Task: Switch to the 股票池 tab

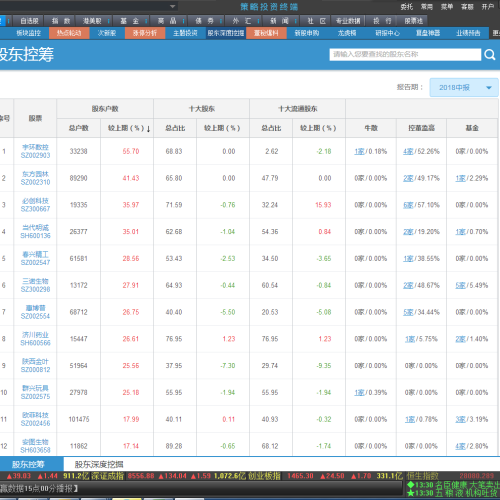Action: pyautogui.click(x=414, y=21)
